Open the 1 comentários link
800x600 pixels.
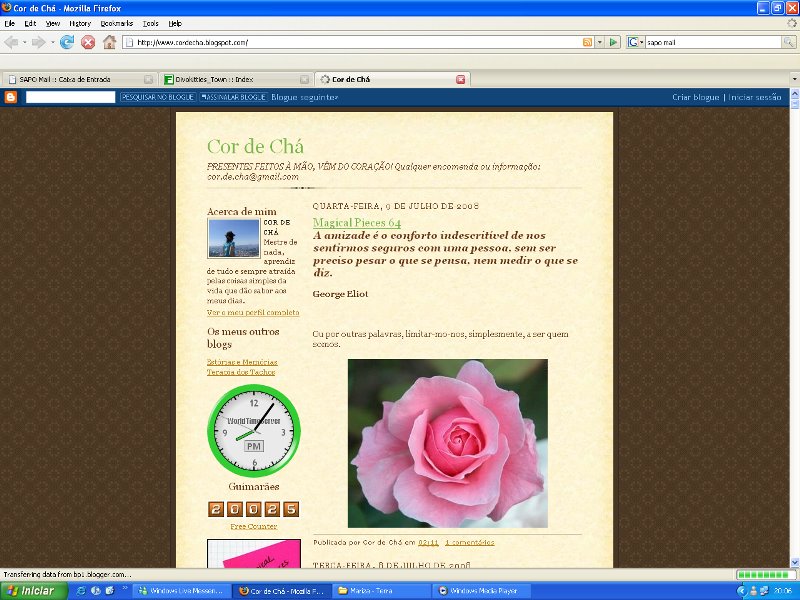pyautogui.click(x=469, y=542)
